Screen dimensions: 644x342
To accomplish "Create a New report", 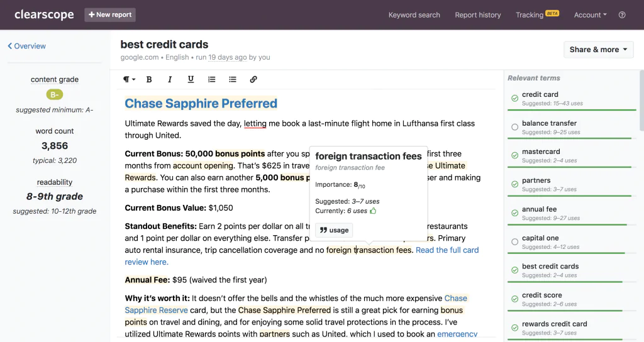I will click(x=110, y=15).
